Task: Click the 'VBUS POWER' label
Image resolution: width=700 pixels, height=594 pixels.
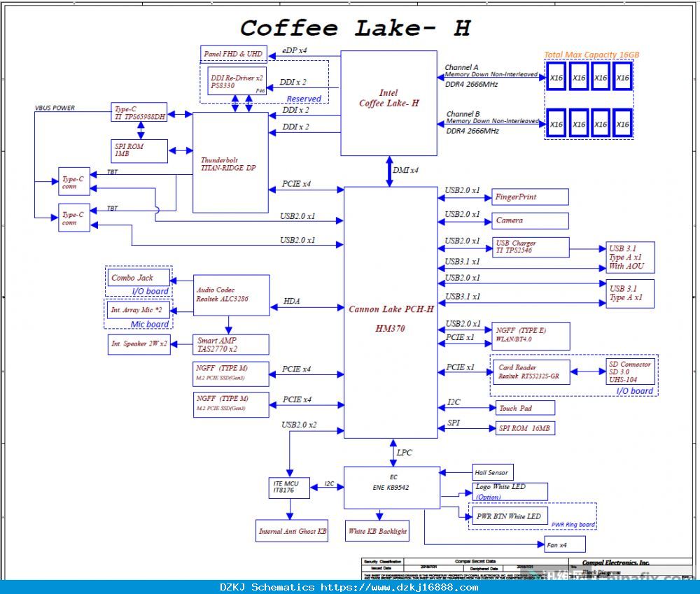Action: 55,108
